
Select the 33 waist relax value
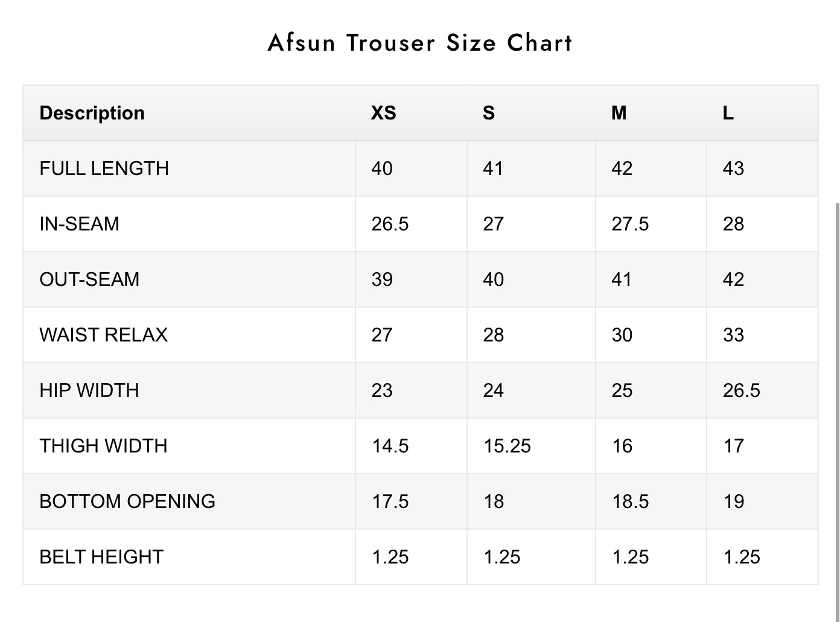734,335
